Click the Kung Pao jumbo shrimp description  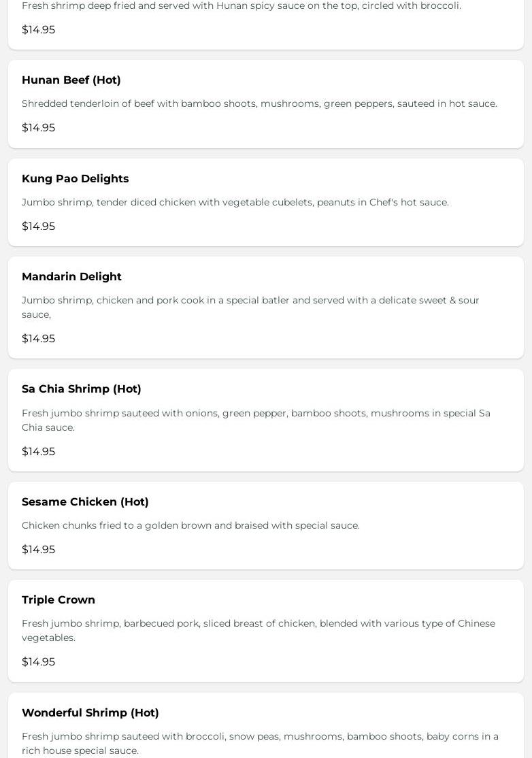[x=235, y=202]
